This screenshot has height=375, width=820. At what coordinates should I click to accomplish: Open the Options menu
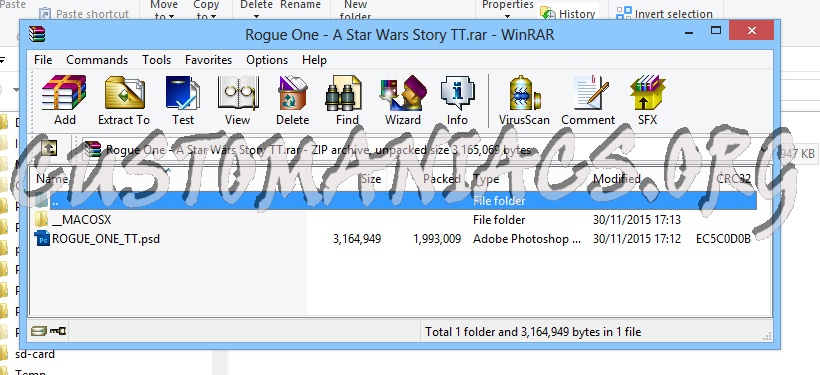(267, 60)
